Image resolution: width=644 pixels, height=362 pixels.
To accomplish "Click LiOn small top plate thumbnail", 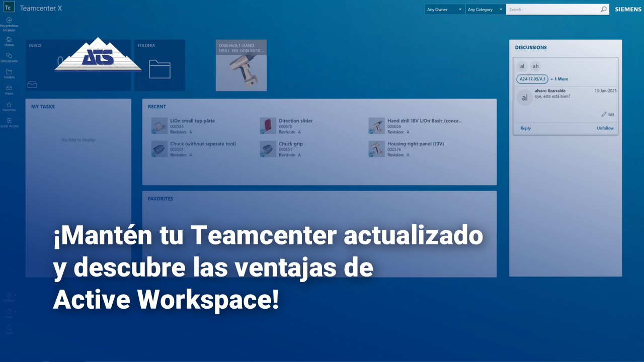I will [159, 126].
